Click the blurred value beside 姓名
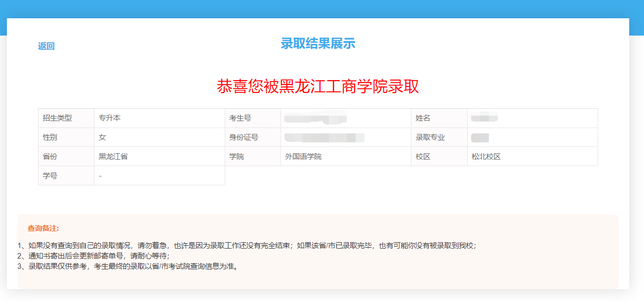 pos(484,118)
